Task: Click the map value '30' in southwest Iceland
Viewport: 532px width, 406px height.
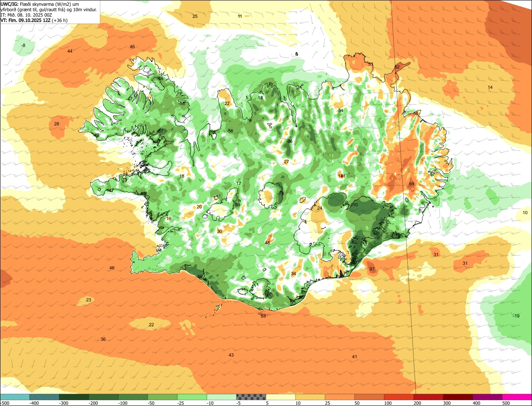Action: (x=219, y=231)
